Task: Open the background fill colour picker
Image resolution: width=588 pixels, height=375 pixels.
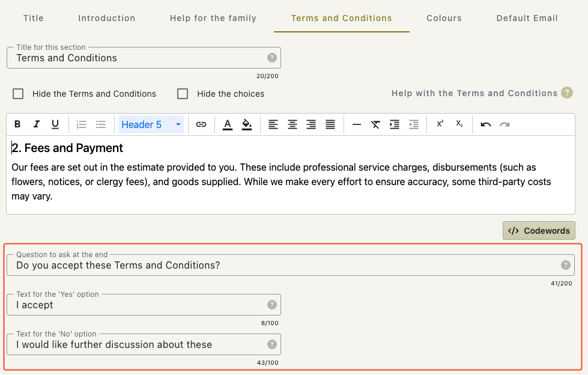Action: [247, 124]
